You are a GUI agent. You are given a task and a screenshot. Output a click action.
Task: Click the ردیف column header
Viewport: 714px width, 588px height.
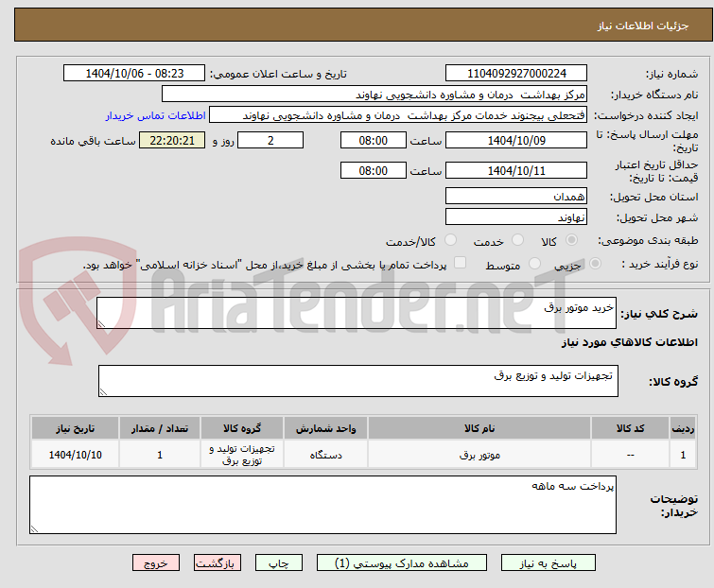[x=683, y=428]
